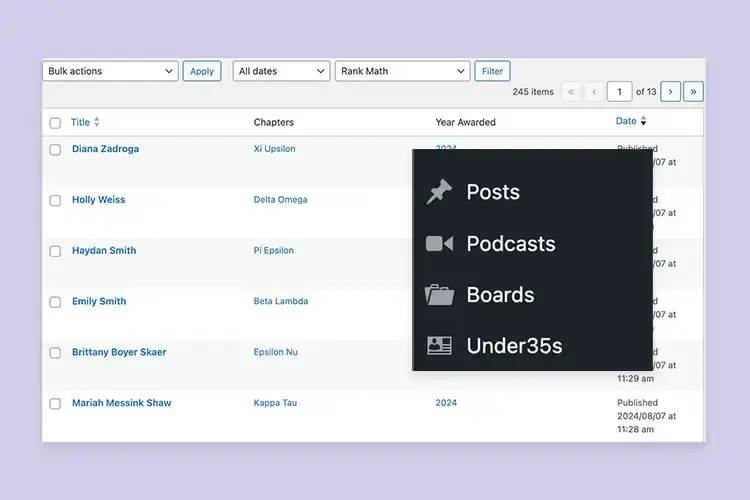
Task: Click the Title column header link
Action: (x=80, y=122)
